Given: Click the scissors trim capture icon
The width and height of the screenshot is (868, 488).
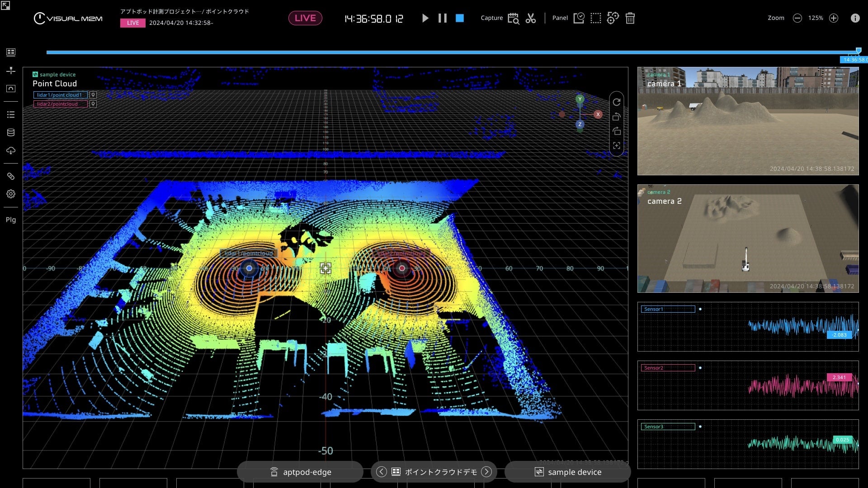Looking at the screenshot, I should [x=531, y=18].
